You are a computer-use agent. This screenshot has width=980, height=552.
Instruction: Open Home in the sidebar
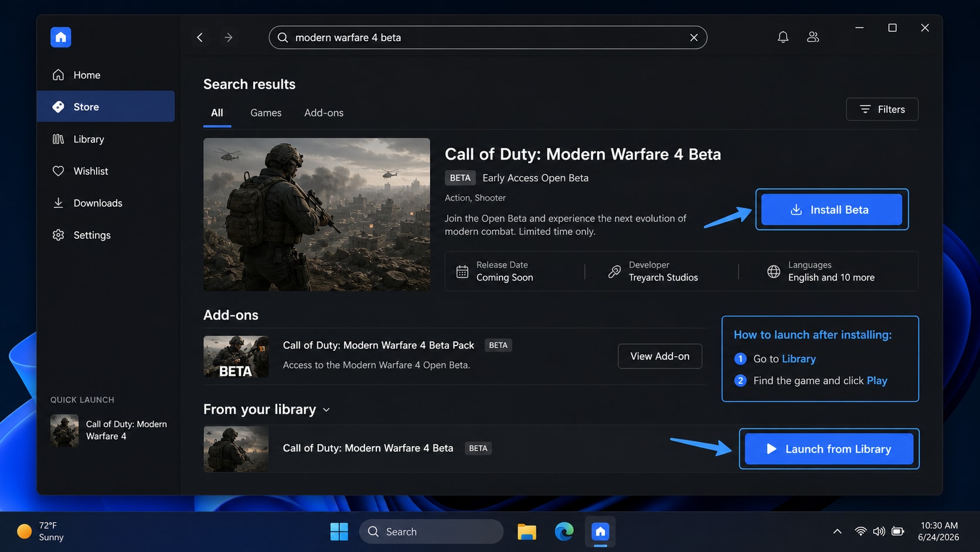coord(106,75)
